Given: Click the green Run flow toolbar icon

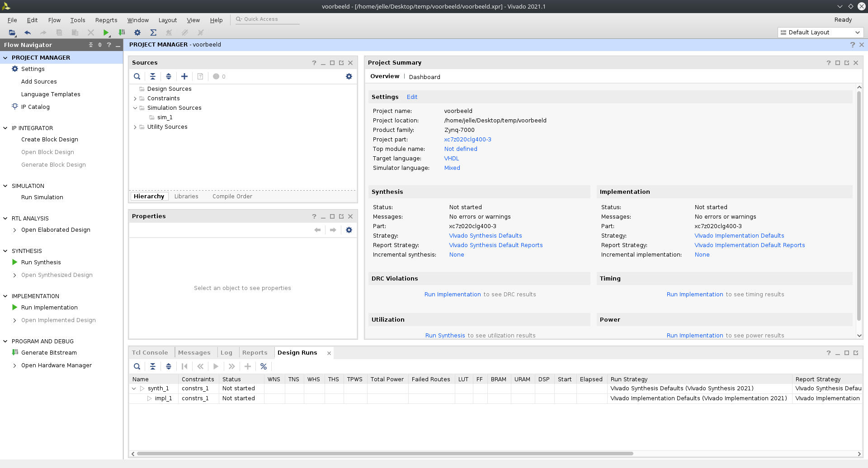Looking at the screenshot, I should [106, 33].
